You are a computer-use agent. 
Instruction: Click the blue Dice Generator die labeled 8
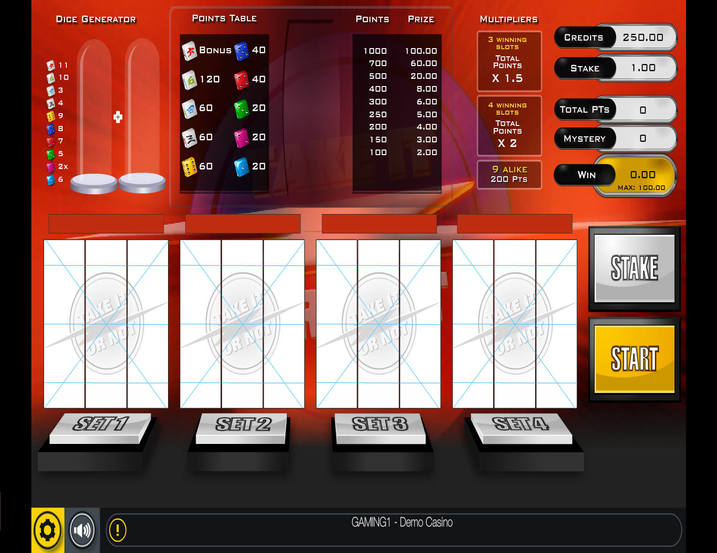tap(51, 129)
